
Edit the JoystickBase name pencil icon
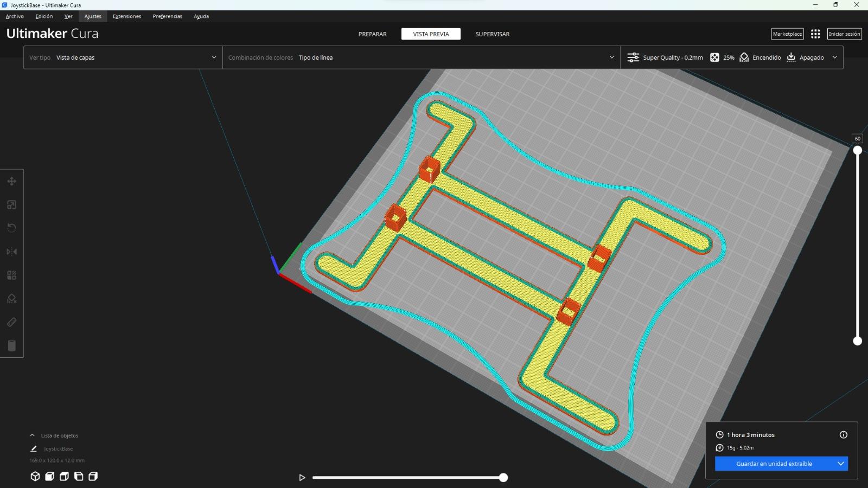pyautogui.click(x=34, y=449)
